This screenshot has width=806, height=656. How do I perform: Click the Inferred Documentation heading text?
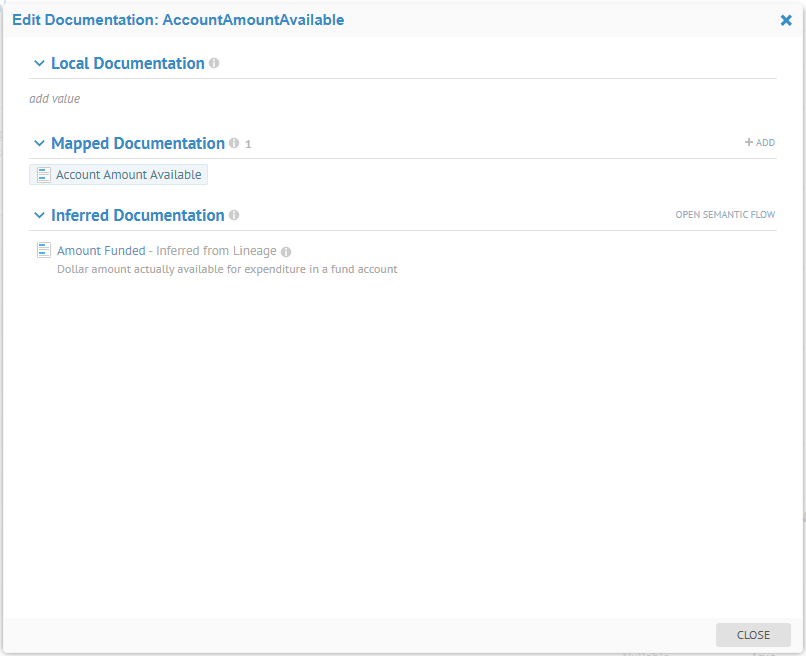point(138,215)
